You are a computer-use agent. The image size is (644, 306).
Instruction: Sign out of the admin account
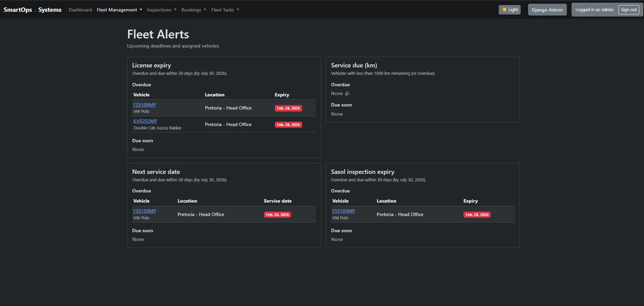(x=629, y=9)
